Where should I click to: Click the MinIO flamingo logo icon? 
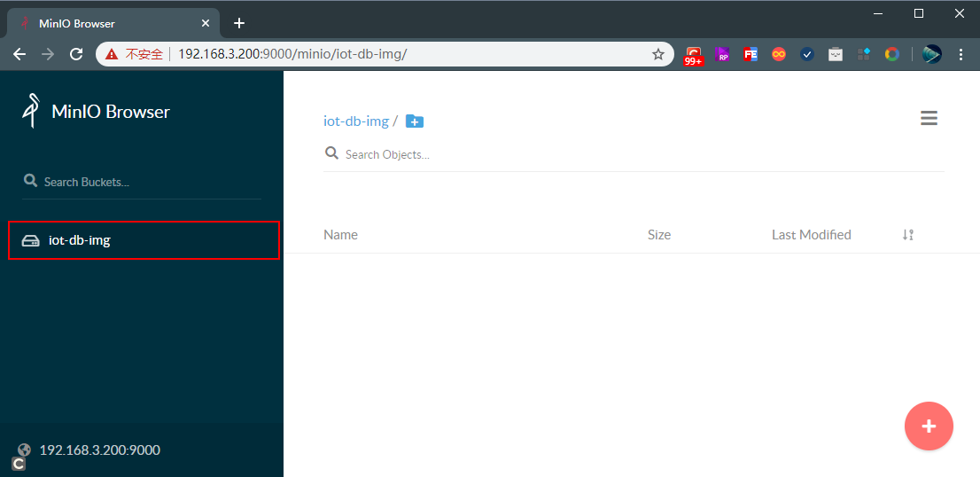(x=31, y=112)
